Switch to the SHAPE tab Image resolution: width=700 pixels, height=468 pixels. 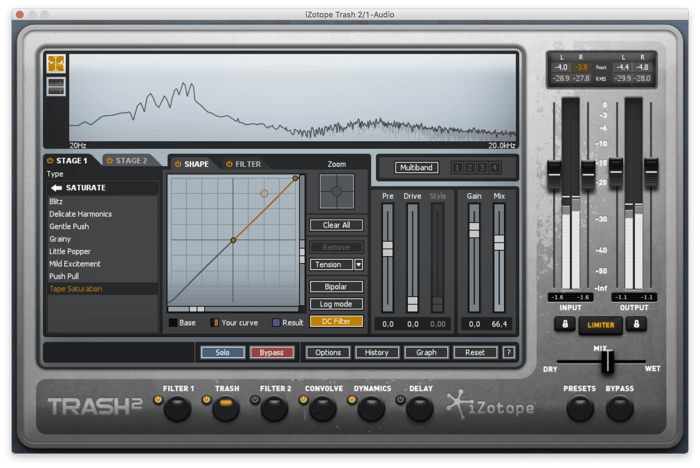point(196,164)
